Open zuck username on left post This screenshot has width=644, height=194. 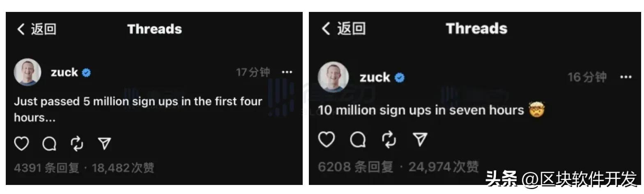pyautogui.click(x=64, y=72)
